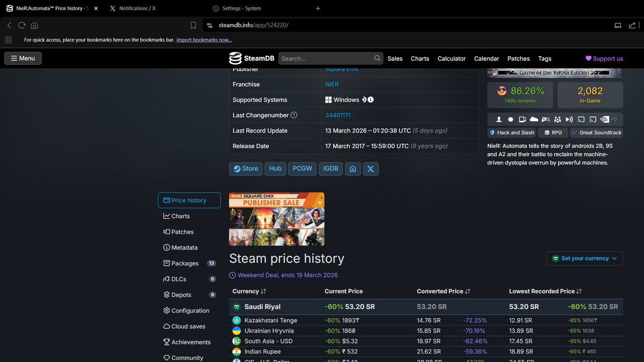This screenshot has width=644, height=362.
Task: Open the NIER franchise link
Action: (x=332, y=84)
